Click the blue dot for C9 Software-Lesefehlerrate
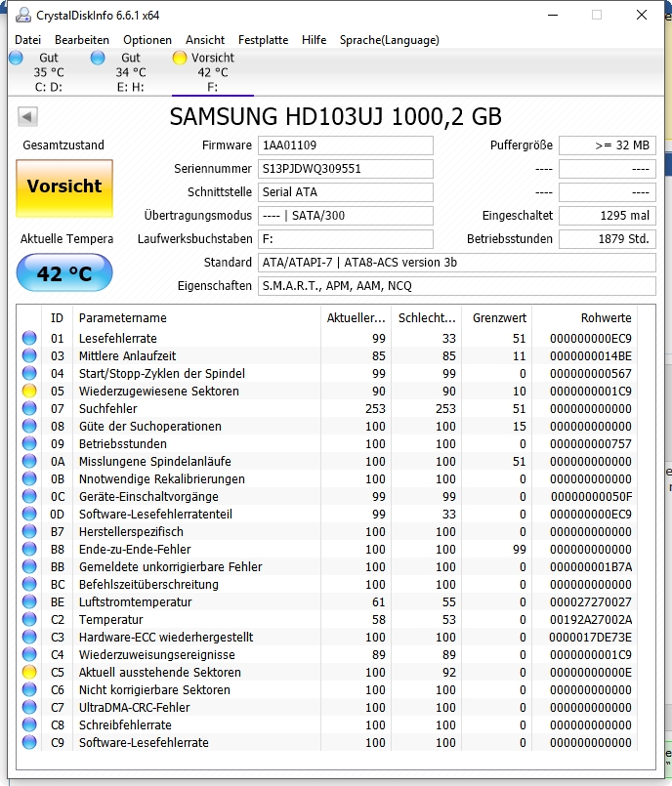 point(29,742)
